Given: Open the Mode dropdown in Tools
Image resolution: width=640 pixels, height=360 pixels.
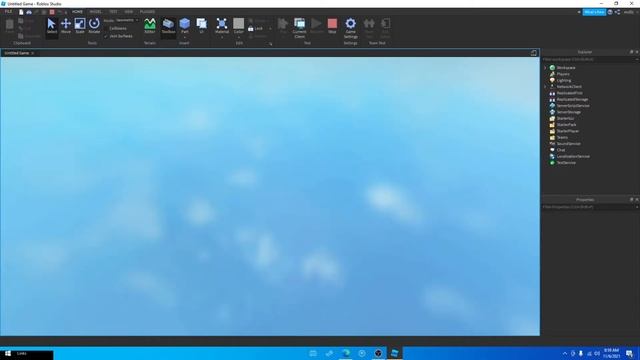Looking at the screenshot, I should coord(127,20).
